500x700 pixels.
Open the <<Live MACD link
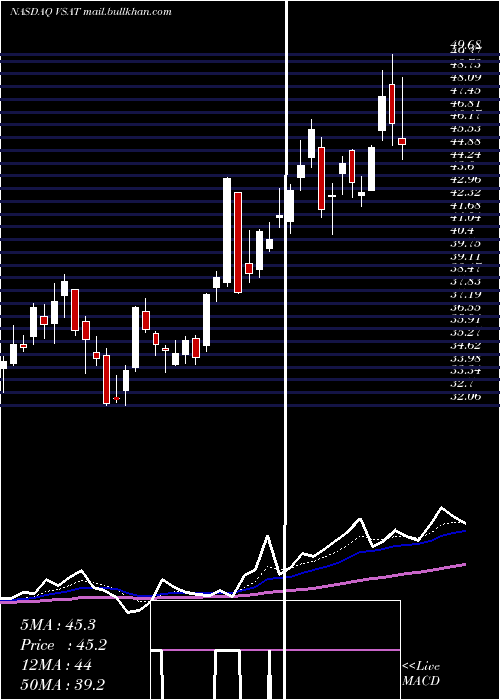point(421,673)
